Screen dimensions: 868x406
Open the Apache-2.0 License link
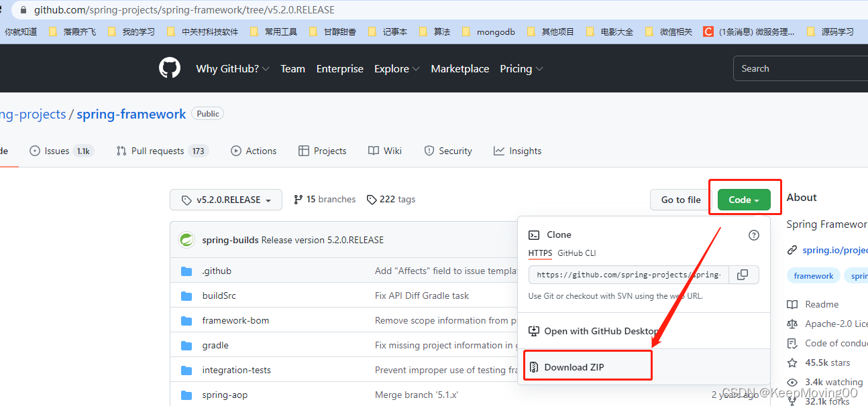(x=828, y=324)
